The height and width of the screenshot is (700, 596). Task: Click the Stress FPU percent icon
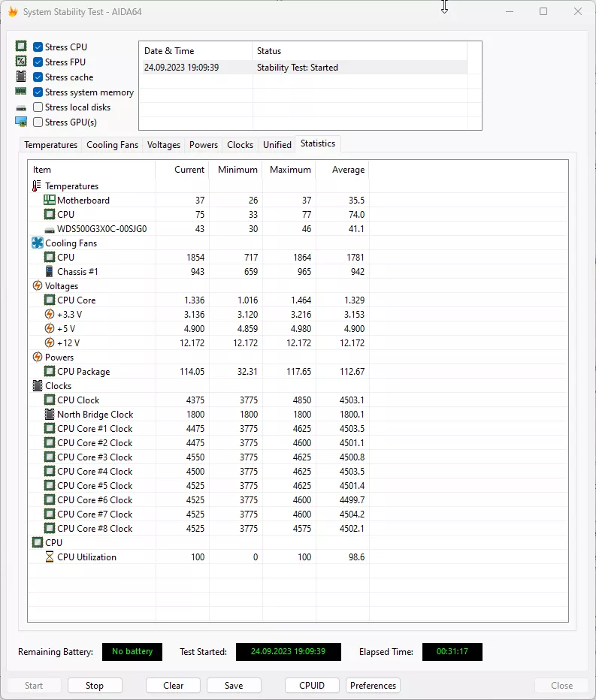(x=21, y=61)
